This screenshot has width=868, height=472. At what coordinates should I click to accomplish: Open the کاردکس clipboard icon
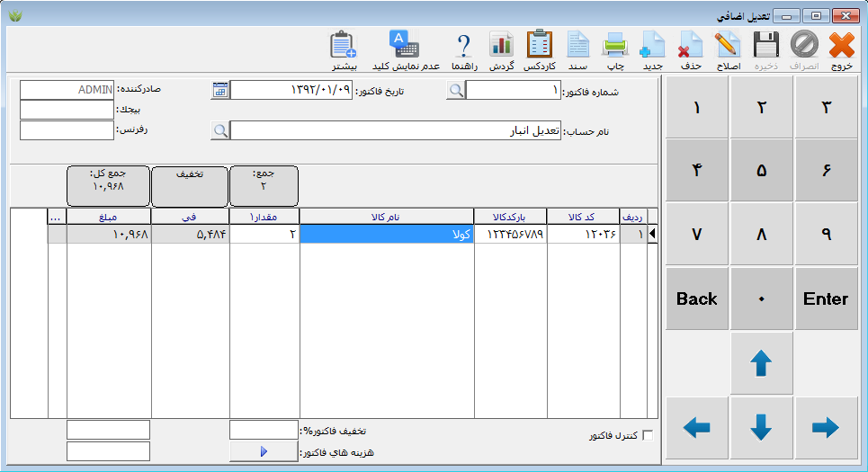pos(540,45)
